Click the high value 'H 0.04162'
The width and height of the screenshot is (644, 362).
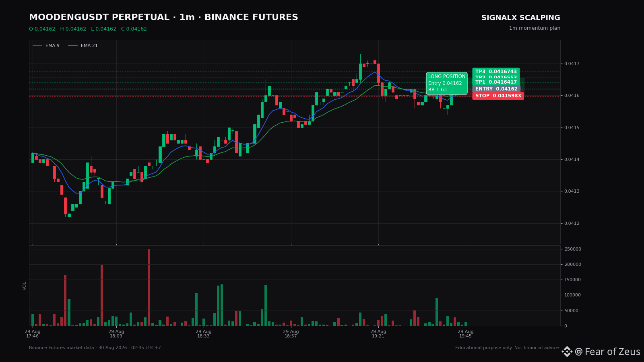coord(73,29)
